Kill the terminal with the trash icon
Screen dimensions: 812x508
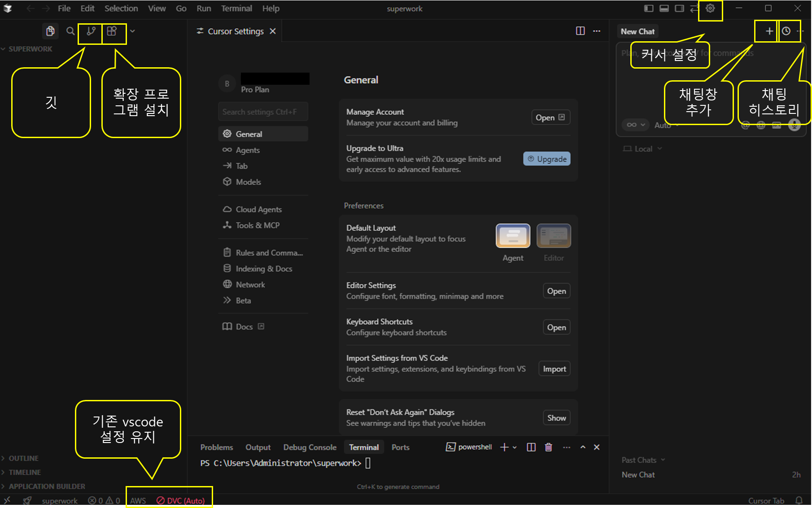[x=548, y=447]
